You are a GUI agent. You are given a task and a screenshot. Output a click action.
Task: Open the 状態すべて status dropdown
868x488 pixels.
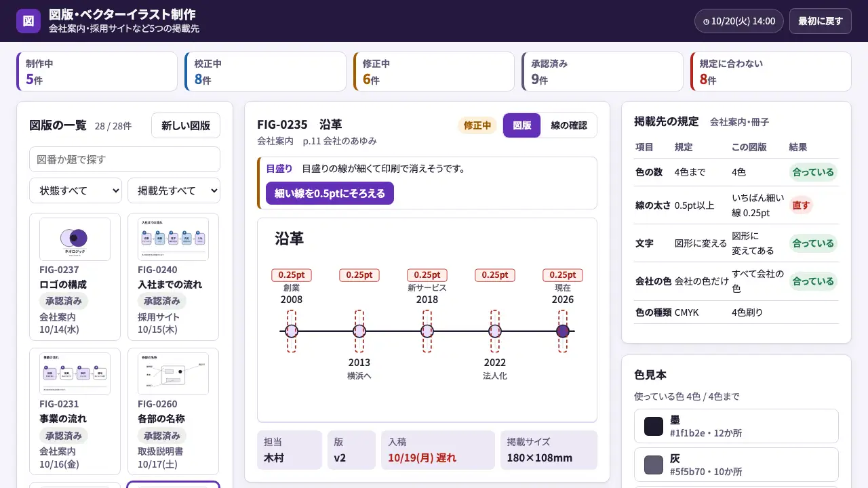click(75, 190)
